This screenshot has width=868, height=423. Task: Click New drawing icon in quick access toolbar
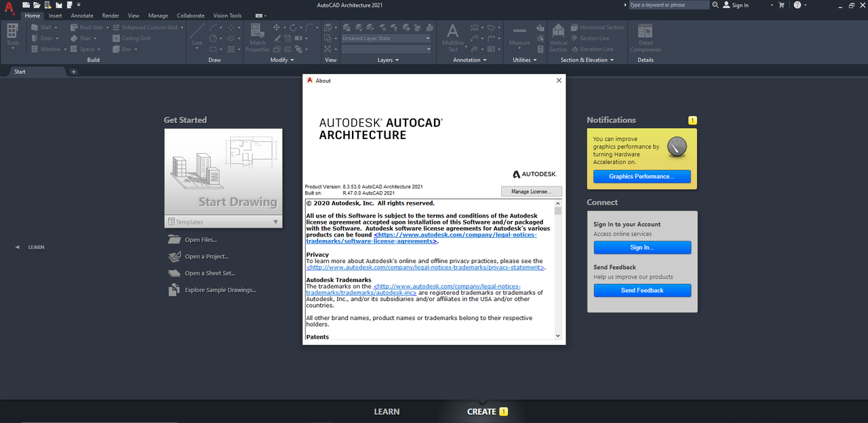tap(26, 5)
